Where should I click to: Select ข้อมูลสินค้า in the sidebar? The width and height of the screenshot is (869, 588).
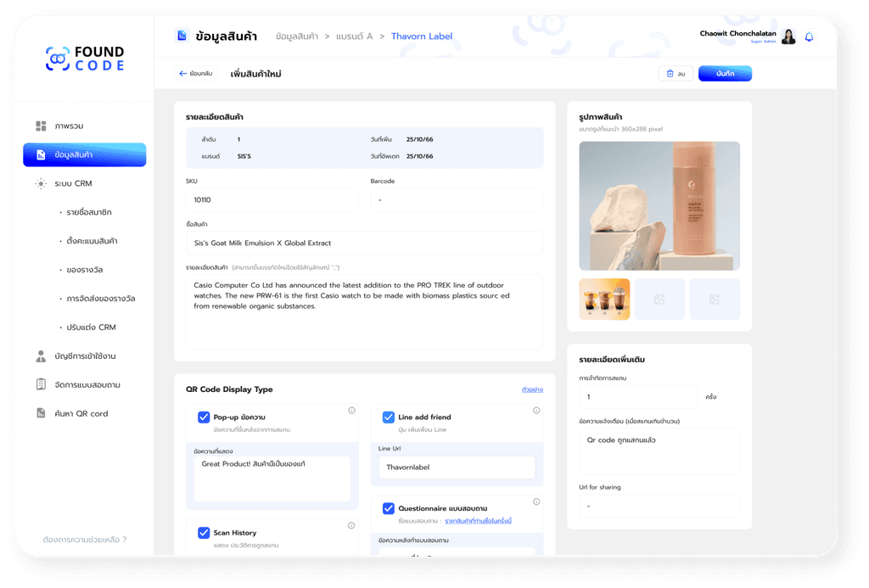84,154
